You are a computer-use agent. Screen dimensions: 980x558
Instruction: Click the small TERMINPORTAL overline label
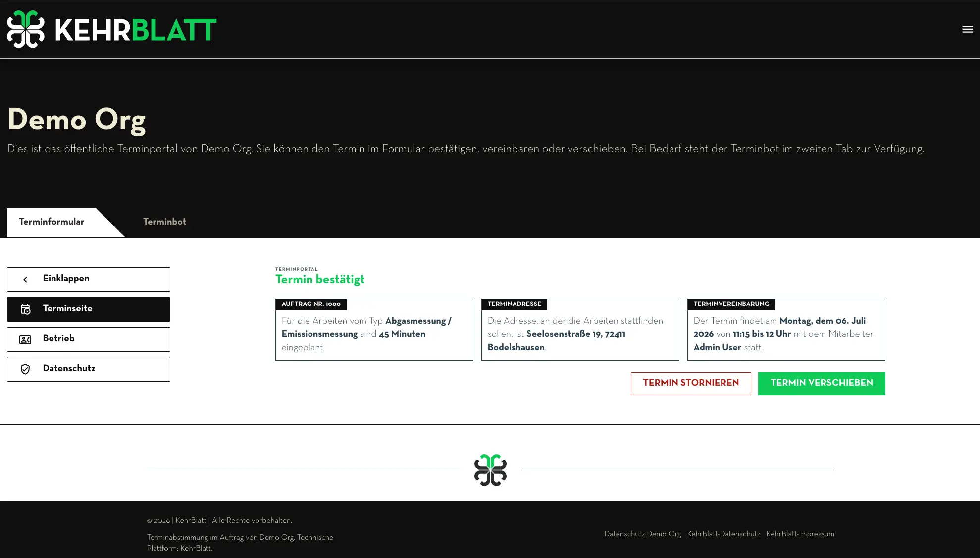pos(297,269)
